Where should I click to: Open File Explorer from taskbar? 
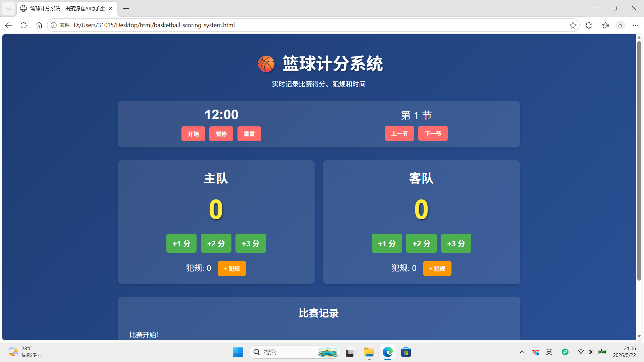coord(369,352)
